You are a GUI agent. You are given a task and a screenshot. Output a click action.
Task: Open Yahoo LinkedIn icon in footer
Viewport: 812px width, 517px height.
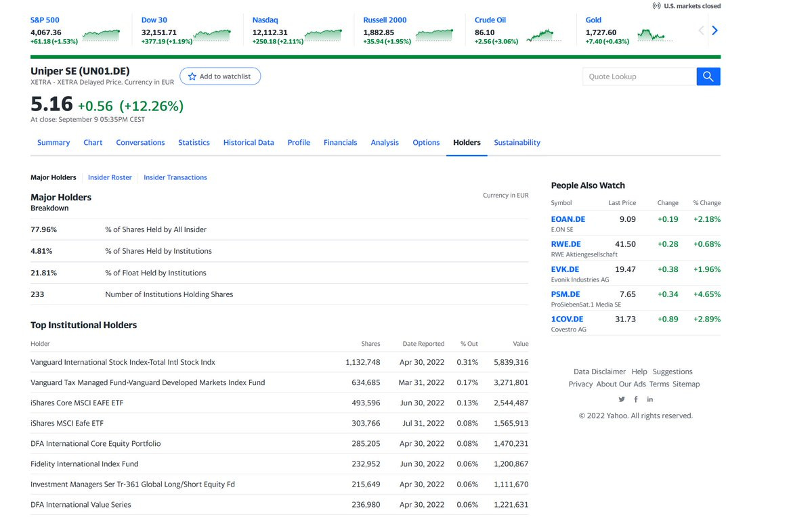[650, 399]
